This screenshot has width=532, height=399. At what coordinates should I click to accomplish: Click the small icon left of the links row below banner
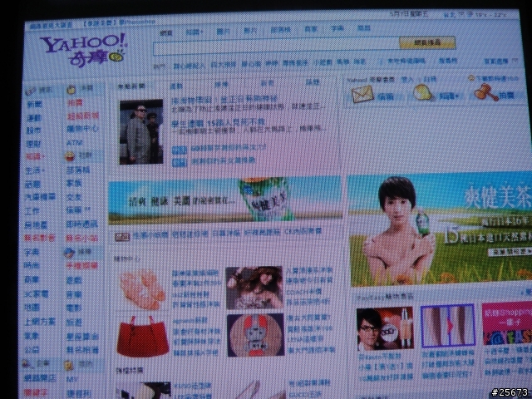pyautogui.click(x=122, y=236)
